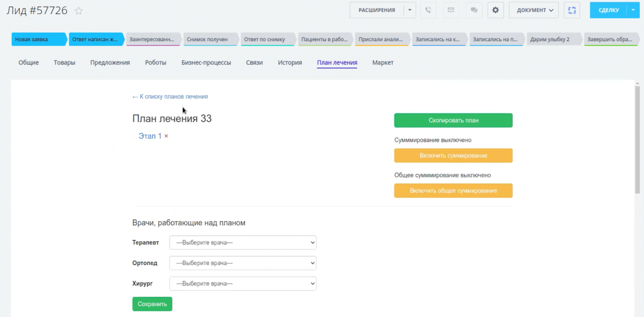The image size is (644, 317).
Task: Open the Документ dropdown menu
Action: click(534, 10)
